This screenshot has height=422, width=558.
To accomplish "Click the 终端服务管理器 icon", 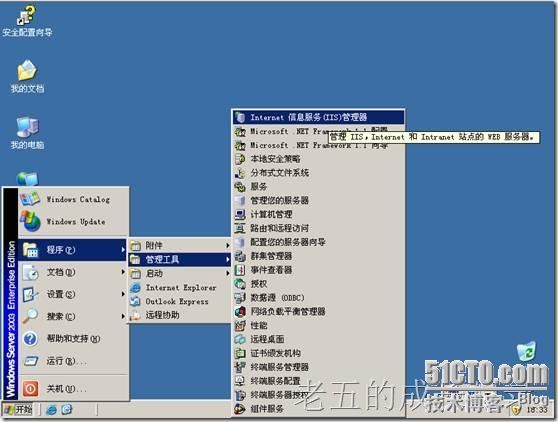I will pyautogui.click(x=240, y=367).
